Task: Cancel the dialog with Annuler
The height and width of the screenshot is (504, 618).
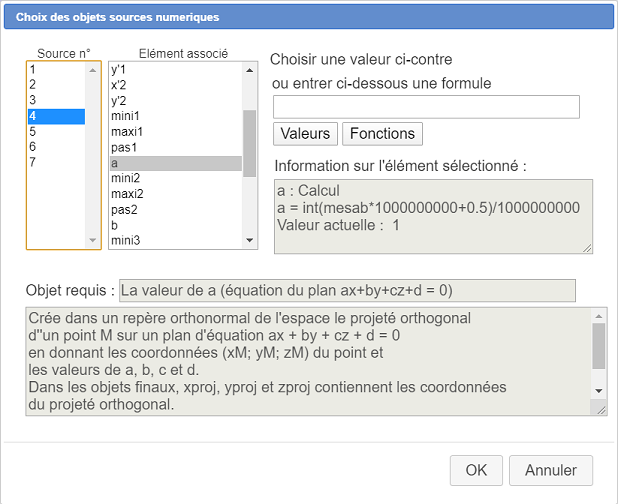Action: coord(551,470)
